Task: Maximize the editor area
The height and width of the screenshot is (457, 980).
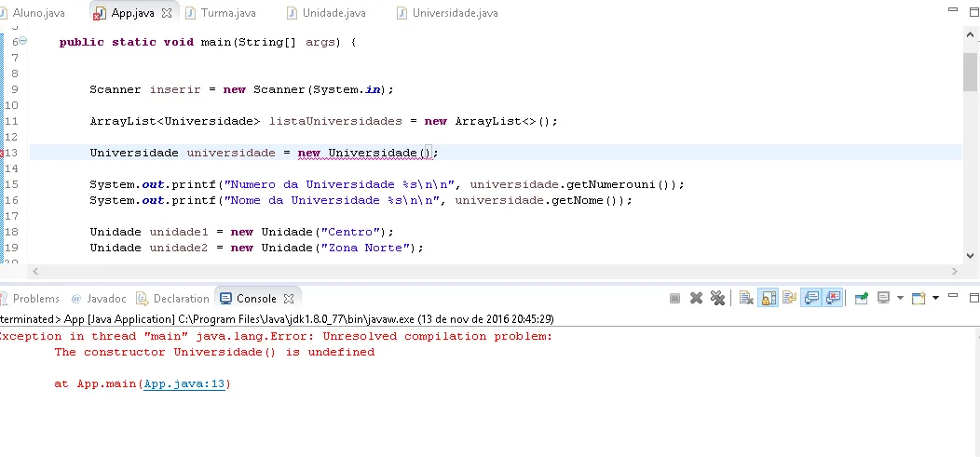Action: [x=973, y=11]
